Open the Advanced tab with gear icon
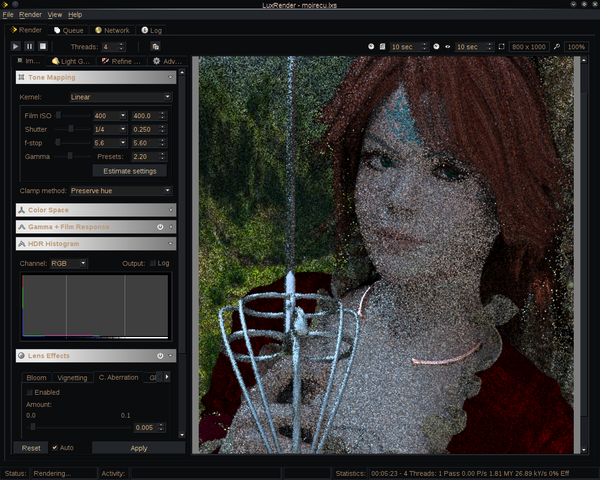 pos(167,61)
